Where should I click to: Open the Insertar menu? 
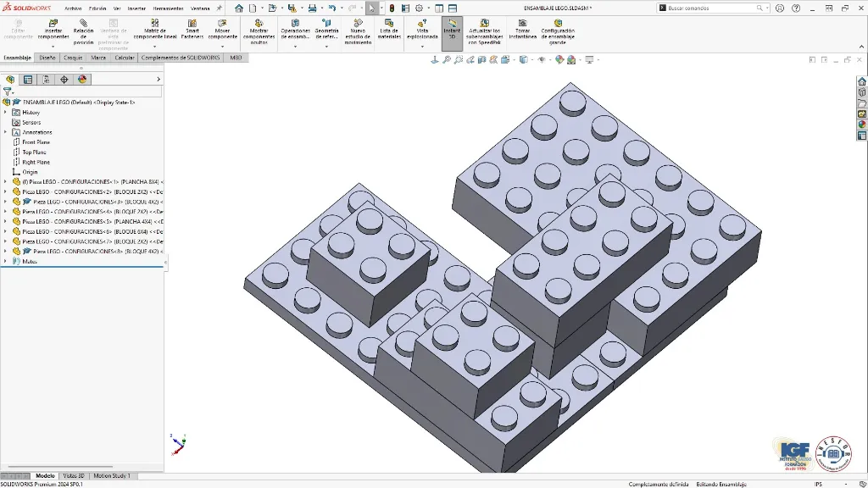point(136,8)
